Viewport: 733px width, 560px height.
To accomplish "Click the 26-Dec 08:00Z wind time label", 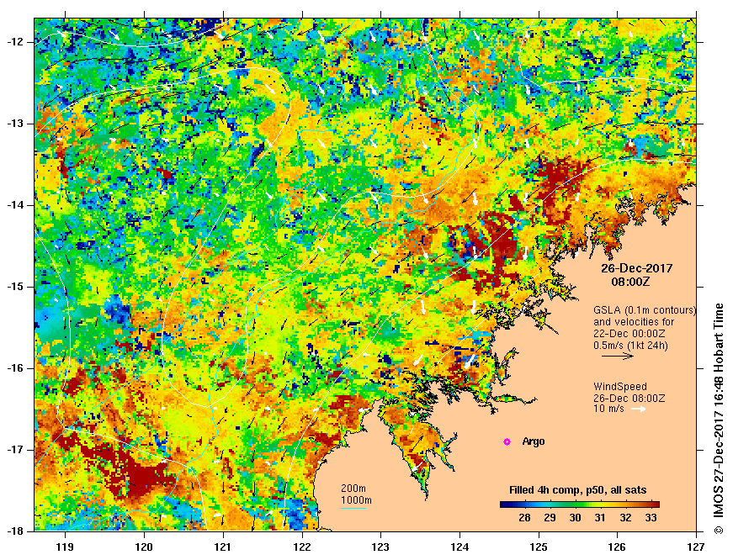I will coord(629,399).
